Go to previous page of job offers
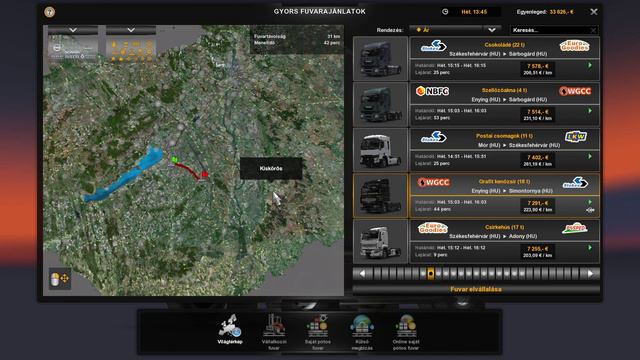Viewport: 640px width, 360px height. point(362,274)
